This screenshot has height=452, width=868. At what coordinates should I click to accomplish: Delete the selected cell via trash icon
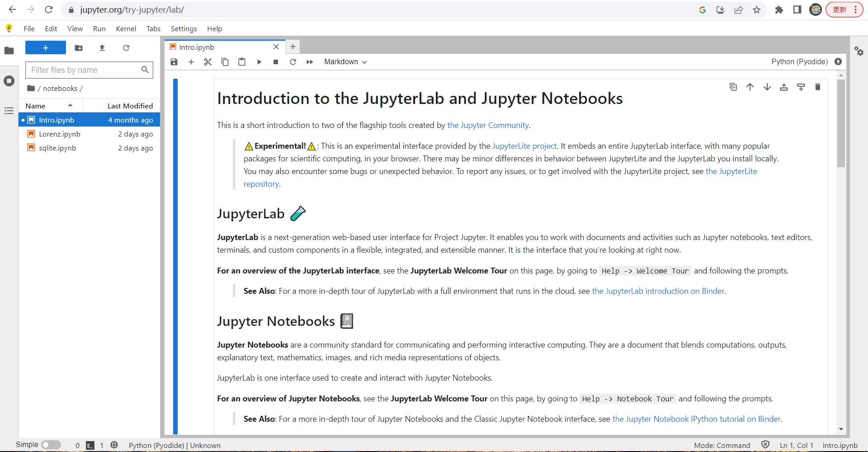click(818, 87)
